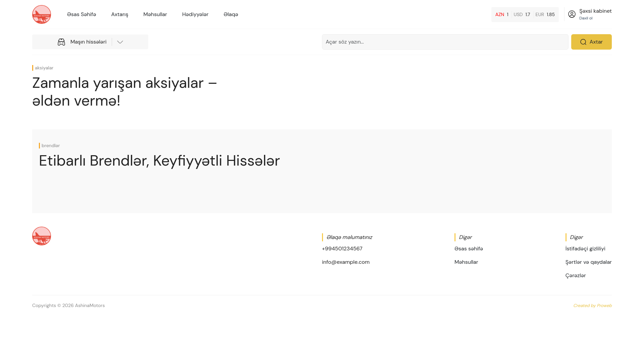
Task: Click 'Copyrights © 2026 AshinaMotors' text
Action: point(68,306)
